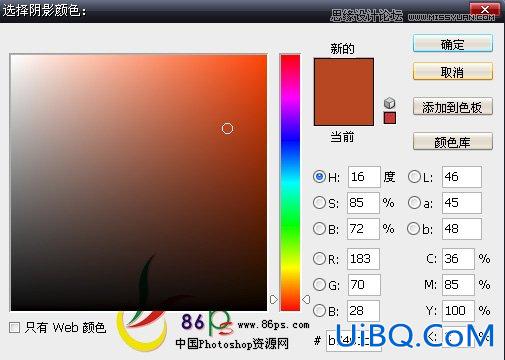
Task: Click the a field showing 45
Action: point(462,203)
